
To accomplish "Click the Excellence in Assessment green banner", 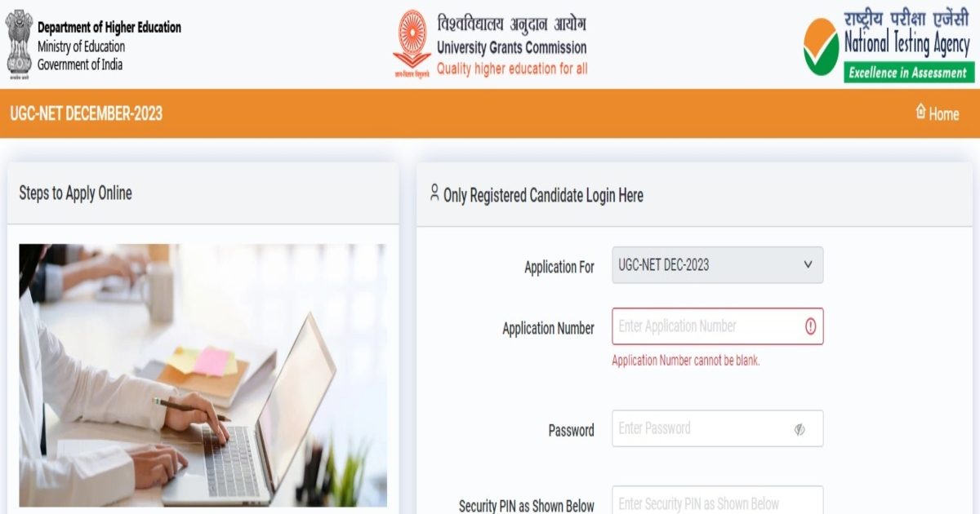I will click(x=909, y=73).
